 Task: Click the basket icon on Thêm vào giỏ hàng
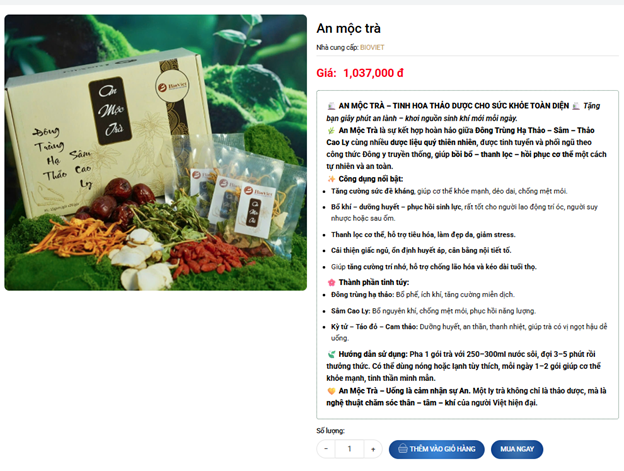(403, 449)
